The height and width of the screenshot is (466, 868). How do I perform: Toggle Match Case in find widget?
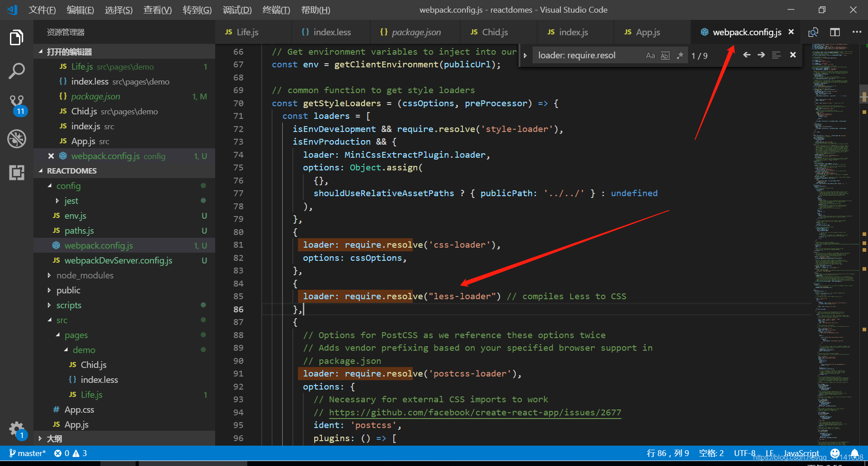point(650,55)
